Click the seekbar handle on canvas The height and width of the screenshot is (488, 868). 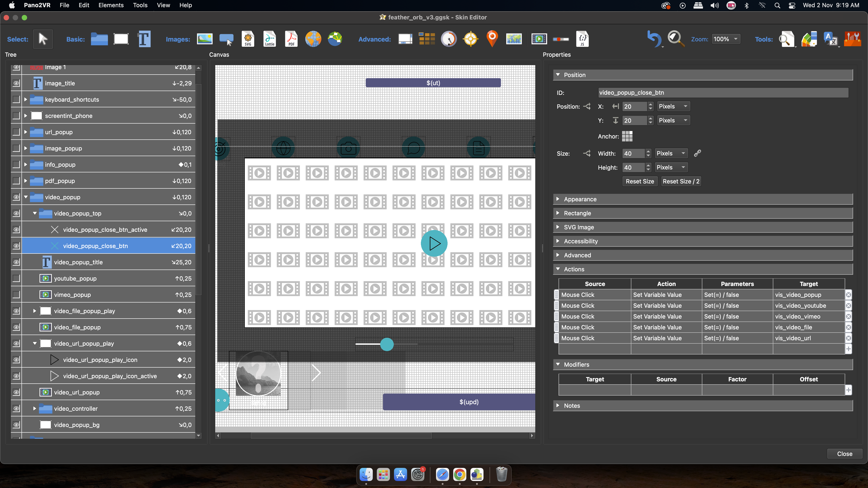(387, 344)
